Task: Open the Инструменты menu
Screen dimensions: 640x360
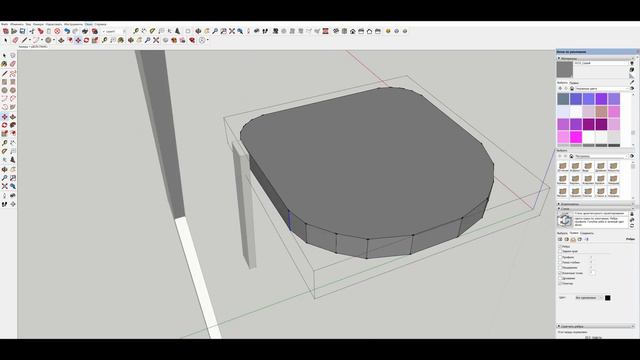Action: click(73, 24)
